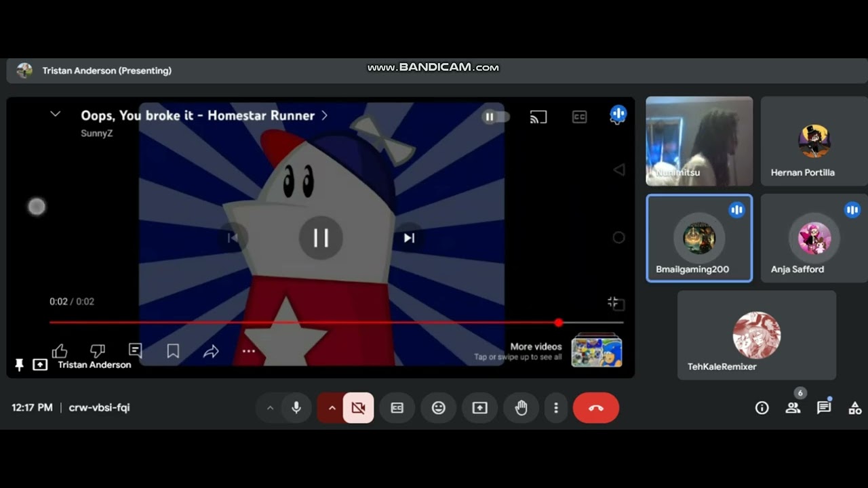Click the Tristan Anderson name under the presentation
868x488 pixels.
(94, 365)
